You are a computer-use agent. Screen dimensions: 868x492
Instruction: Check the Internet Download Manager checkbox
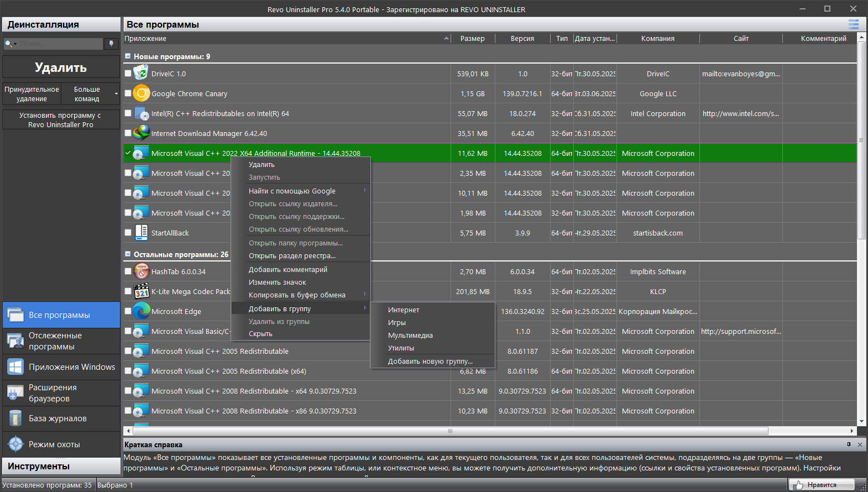click(128, 133)
